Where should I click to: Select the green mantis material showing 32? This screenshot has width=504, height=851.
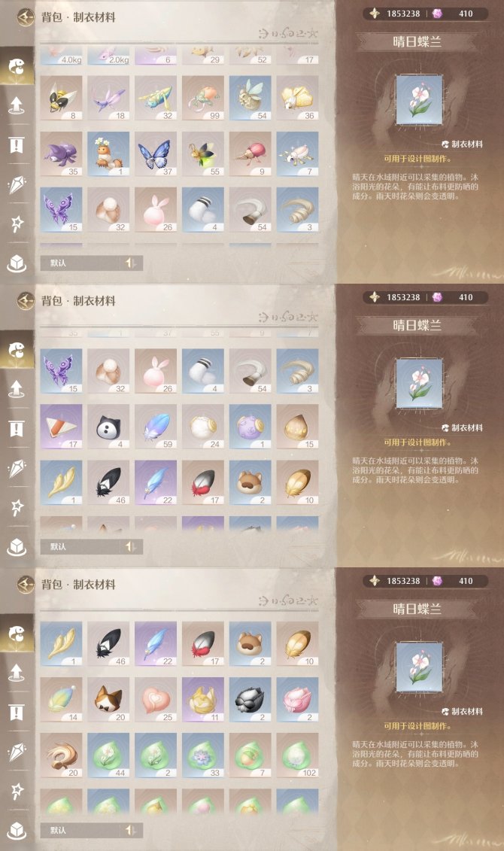click(156, 99)
